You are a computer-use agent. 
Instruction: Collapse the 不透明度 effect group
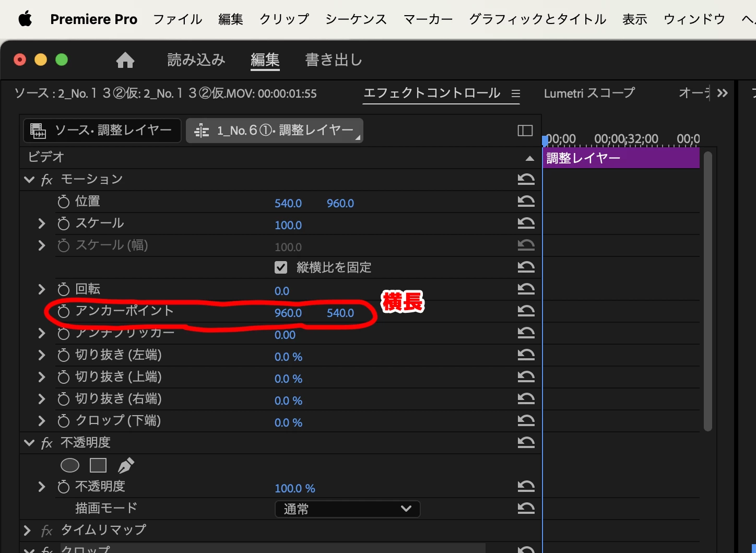(29, 443)
